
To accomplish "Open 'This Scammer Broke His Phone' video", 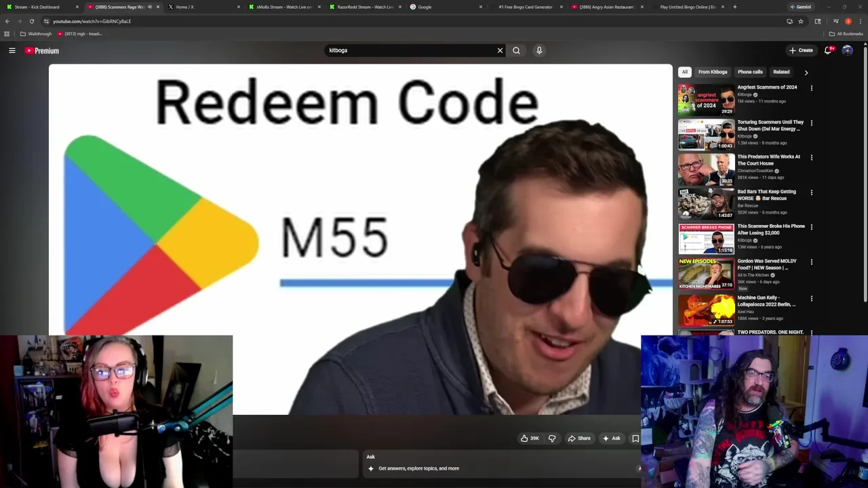I will coord(771,229).
